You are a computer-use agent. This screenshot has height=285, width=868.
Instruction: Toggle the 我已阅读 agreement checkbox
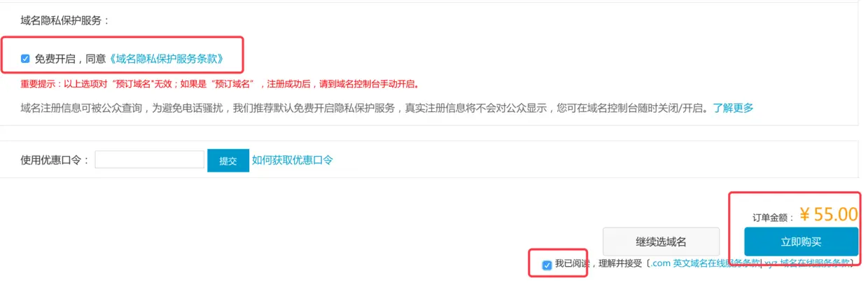[x=547, y=265]
